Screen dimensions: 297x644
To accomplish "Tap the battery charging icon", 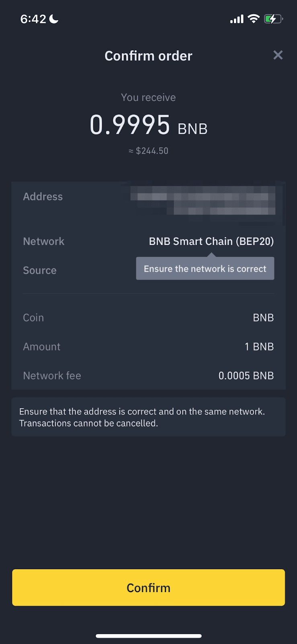I will 273,19.
